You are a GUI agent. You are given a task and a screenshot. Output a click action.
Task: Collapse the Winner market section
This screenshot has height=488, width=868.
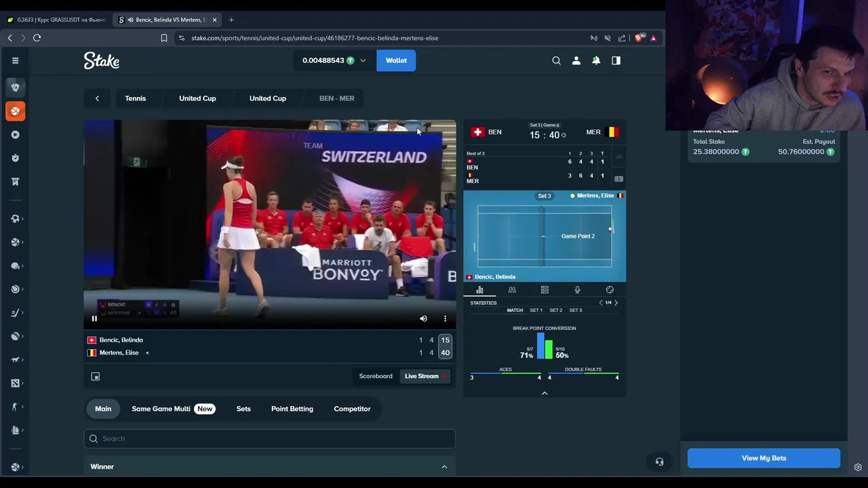(x=444, y=467)
